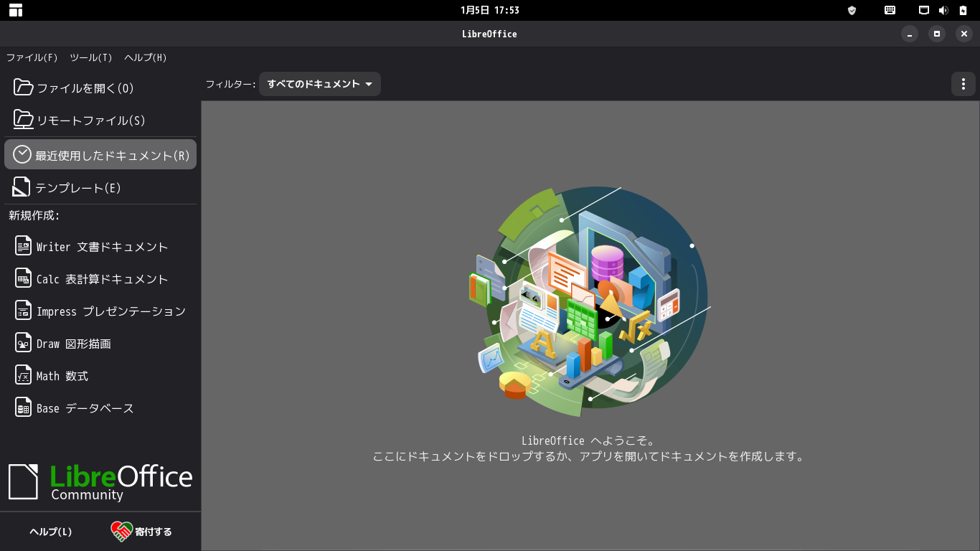Click the clock showing 1月5日 17:53

pos(490,10)
